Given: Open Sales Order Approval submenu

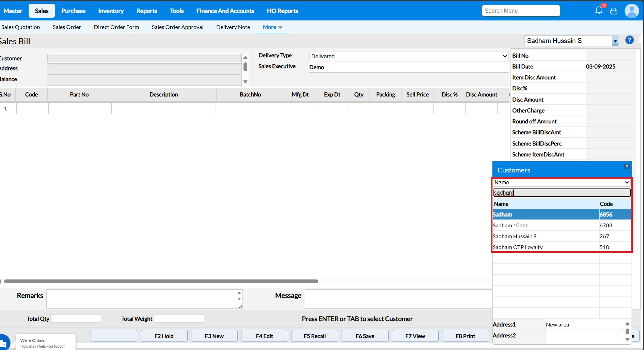Looking at the screenshot, I should [177, 27].
